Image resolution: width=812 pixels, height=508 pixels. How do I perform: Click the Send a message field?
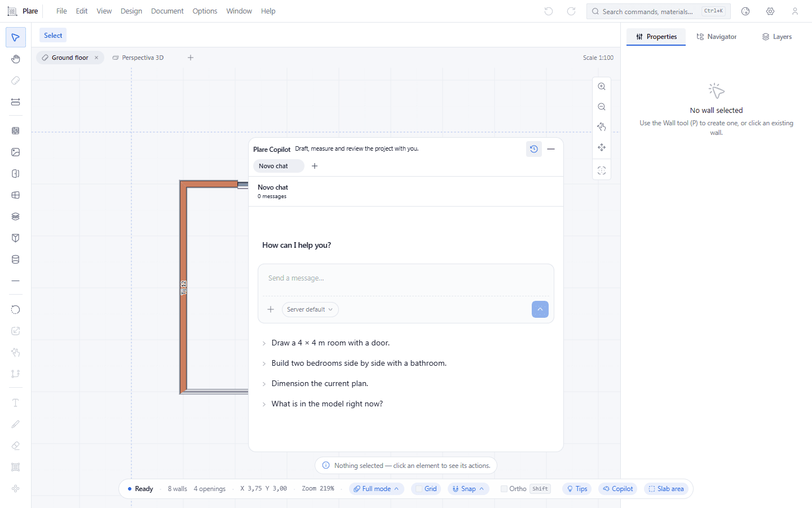coord(406,278)
